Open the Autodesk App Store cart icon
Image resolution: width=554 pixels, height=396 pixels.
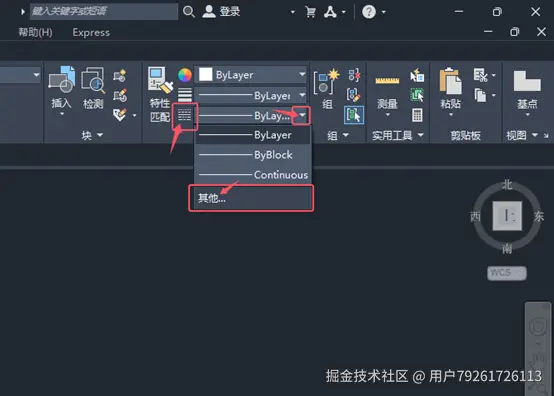[x=310, y=12]
